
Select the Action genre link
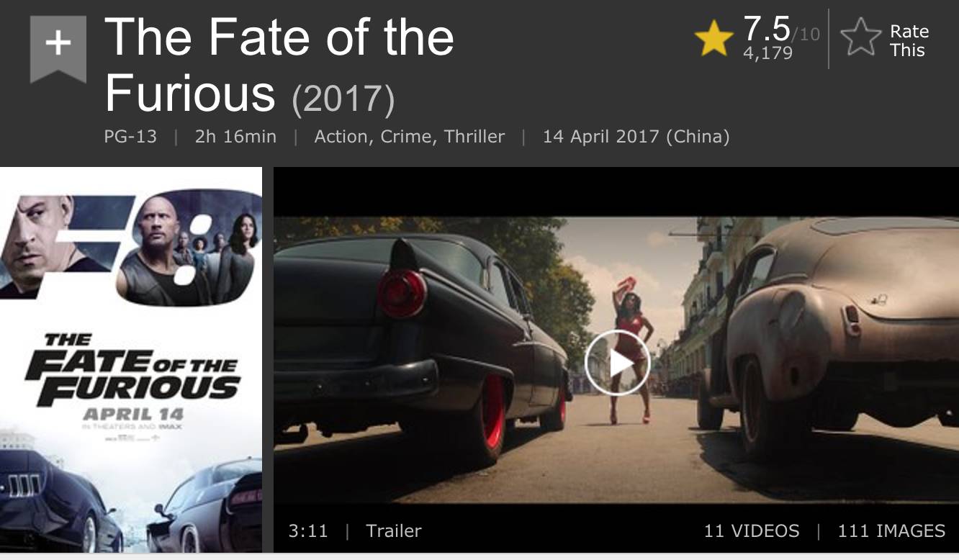pyautogui.click(x=340, y=137)
